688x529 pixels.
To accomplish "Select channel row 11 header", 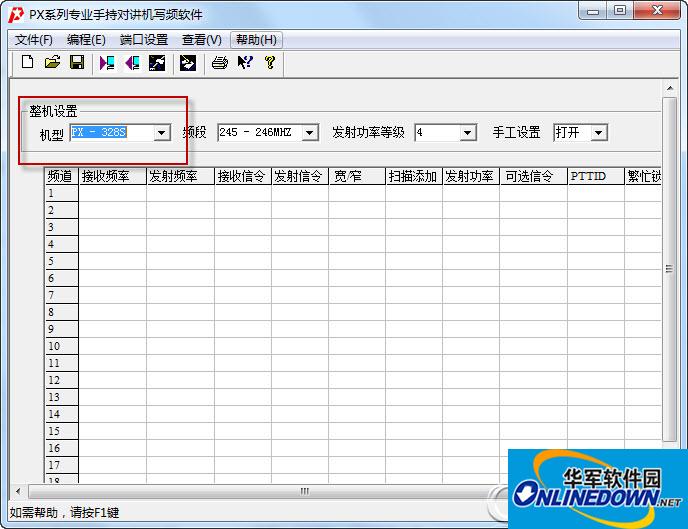I will pyautogui.click(x=62, y=363).
